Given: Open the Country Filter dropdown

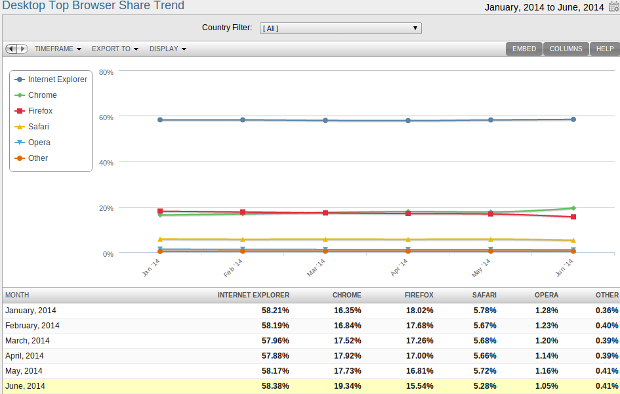Looking at the screenshot, I should point(340,28).
